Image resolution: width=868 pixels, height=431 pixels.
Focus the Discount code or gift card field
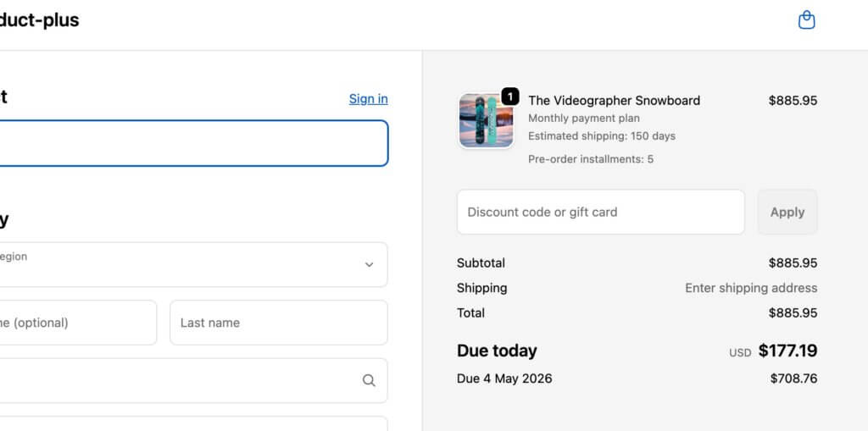click(x=600, y=212)
